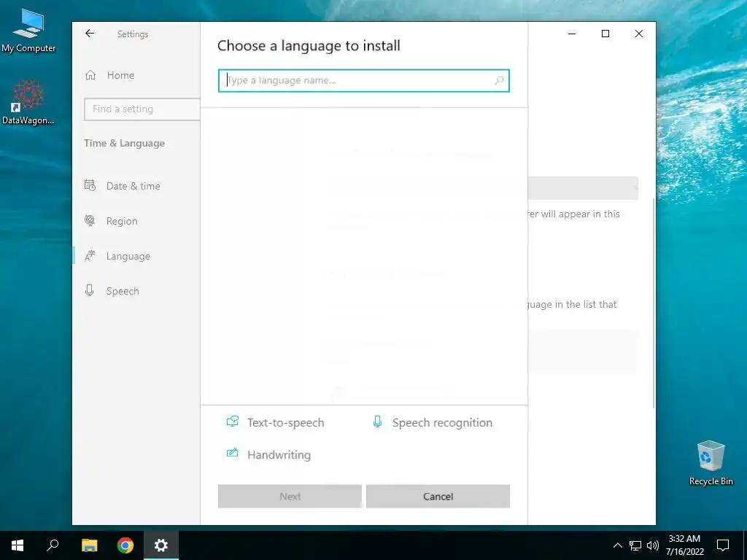Open taskbar search magnifier

pyautogui.click(x=53, y=545)
